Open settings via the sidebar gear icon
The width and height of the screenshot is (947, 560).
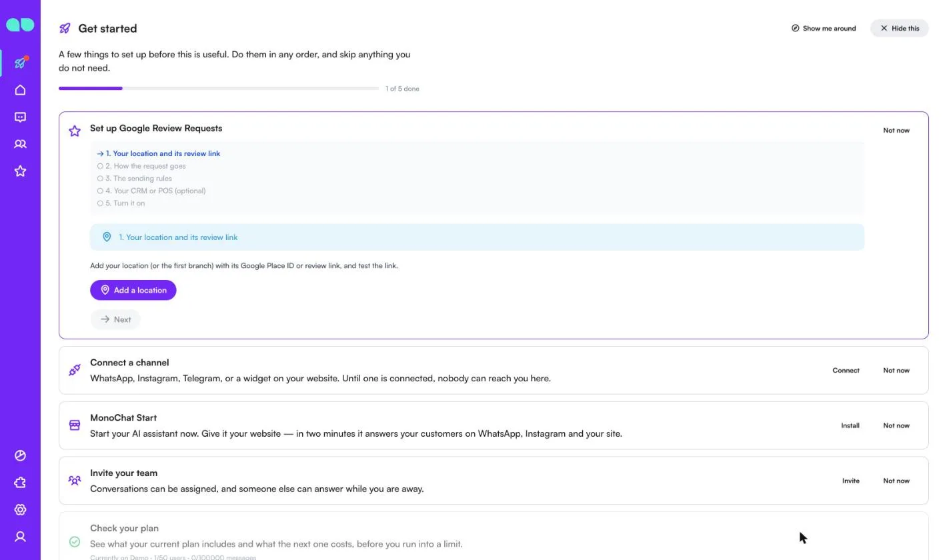coord(20,509)
